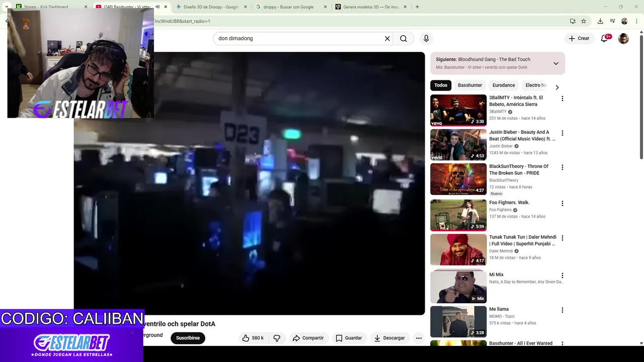Open options for Justin Bieber video
Image resolution: width=644 pixels, height=362 pixels.
pyautogui.click(x=562, y=133)
